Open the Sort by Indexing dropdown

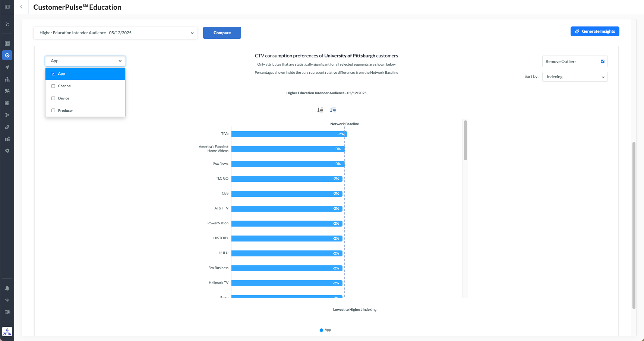click(x=575, y=77)
